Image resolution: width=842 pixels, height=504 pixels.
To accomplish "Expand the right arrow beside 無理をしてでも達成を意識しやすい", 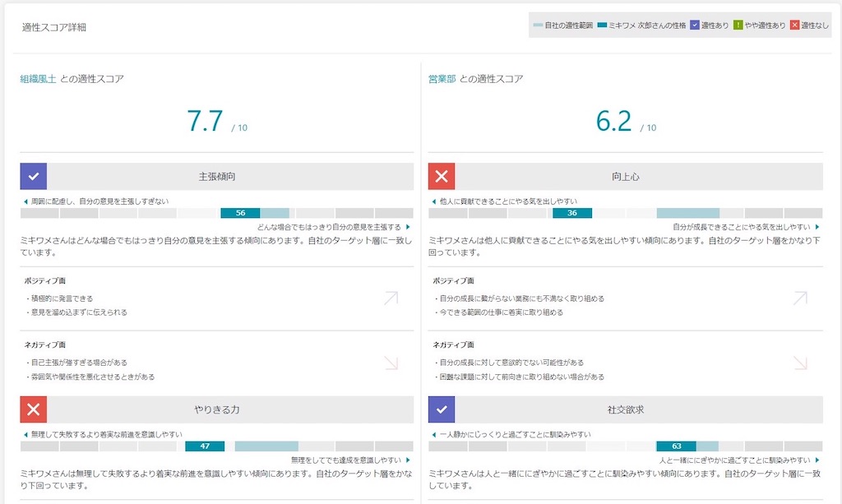I will tap(409, 462).
